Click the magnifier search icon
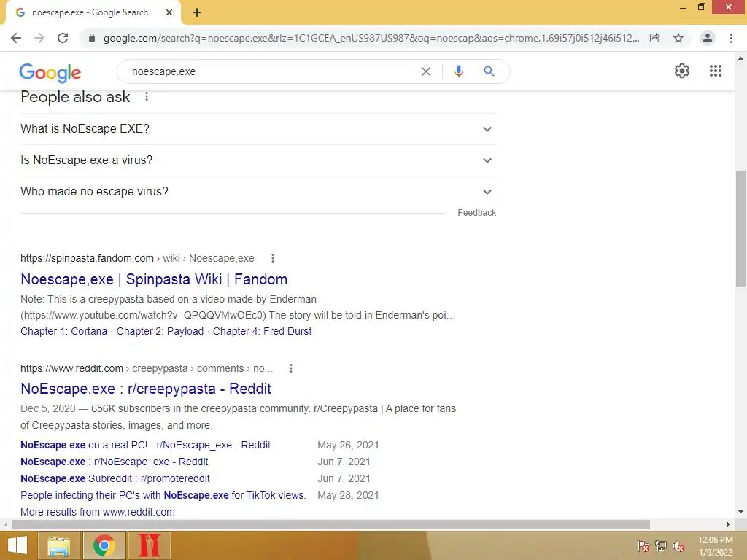The image size is (747, 560). [x=489, y=71]
